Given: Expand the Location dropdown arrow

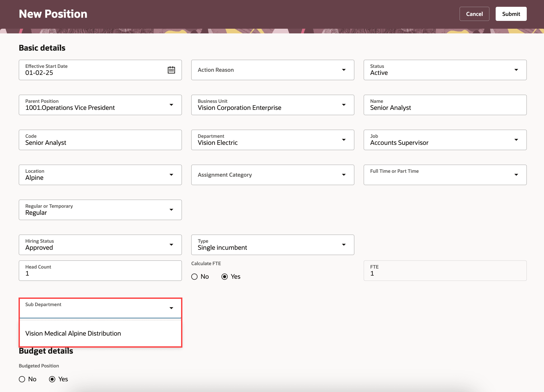Looking at the screenshot, I should coord(171,175).
